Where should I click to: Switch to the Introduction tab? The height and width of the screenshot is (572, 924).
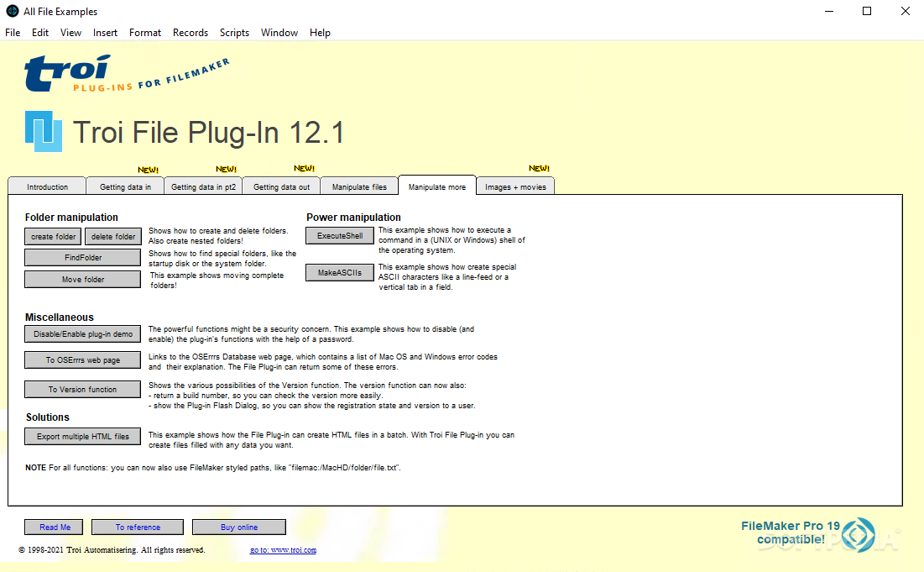[x=47, y=186]
